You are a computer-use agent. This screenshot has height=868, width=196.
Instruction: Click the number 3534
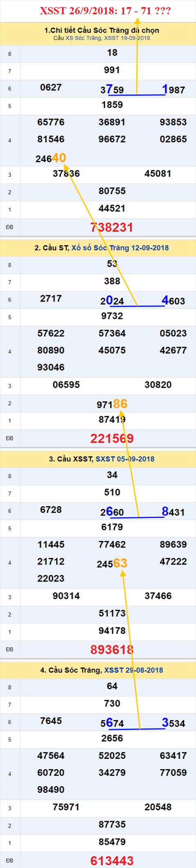tap(174, 723)
